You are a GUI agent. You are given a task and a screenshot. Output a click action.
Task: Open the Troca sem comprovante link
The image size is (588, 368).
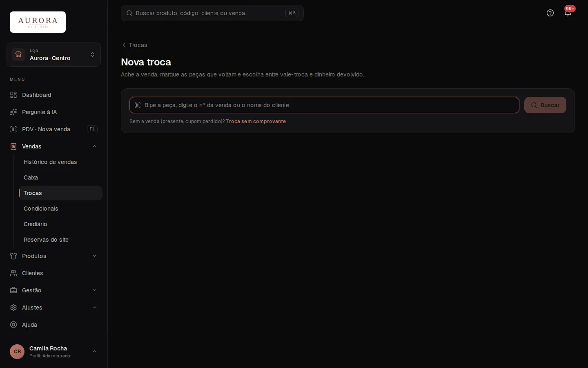256,121
